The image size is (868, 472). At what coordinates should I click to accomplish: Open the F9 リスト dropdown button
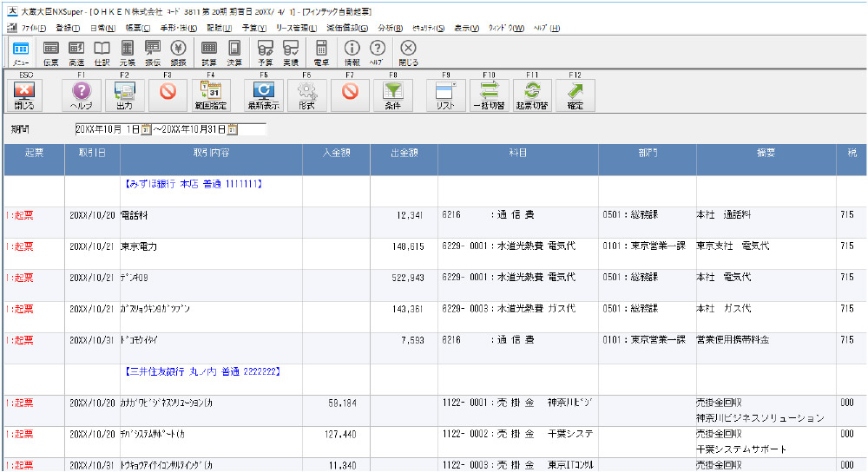coord(446,95)
